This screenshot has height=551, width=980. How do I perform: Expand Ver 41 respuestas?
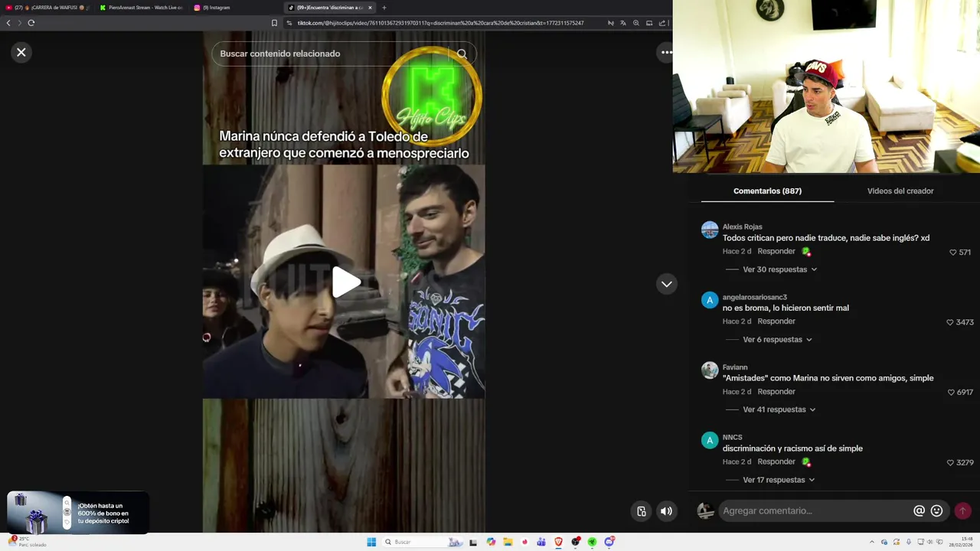click(x=779, y=409)
